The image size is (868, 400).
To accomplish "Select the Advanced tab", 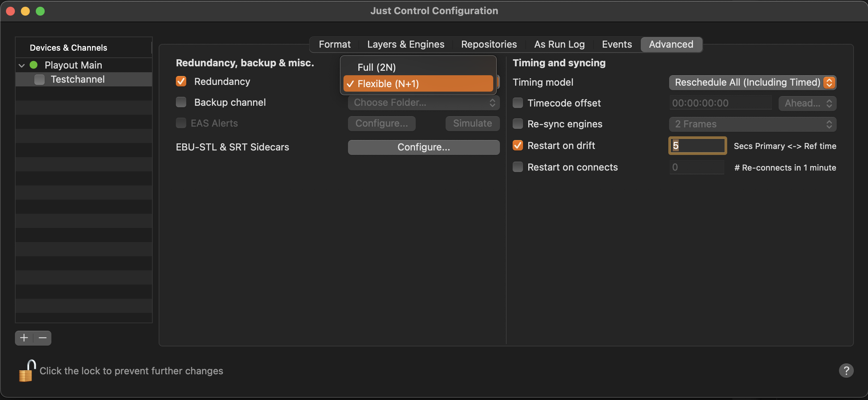I will pyautogui.click(x=671, y=44).
